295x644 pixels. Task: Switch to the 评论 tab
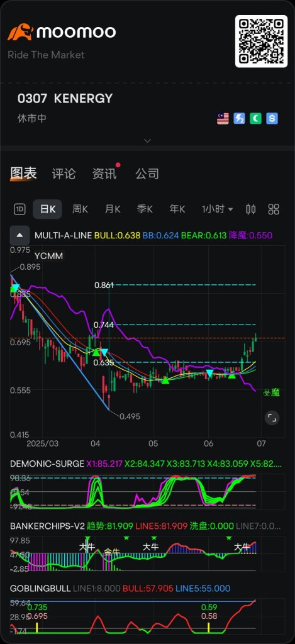click(64, 174)
